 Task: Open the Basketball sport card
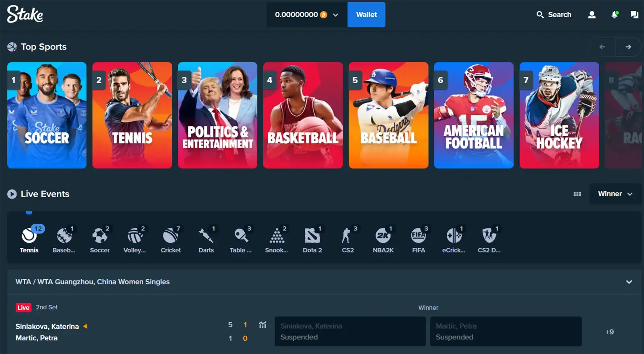pos(303,115)
